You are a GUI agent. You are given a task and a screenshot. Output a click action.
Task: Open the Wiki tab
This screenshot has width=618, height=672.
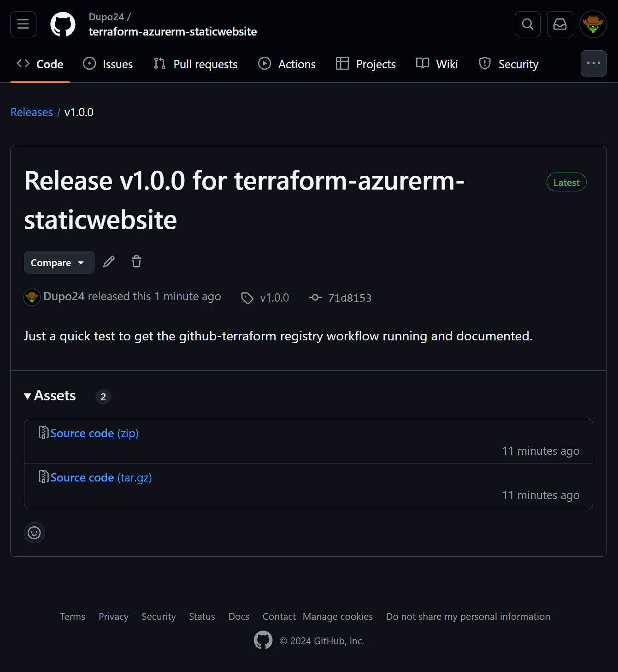(437, 64)
